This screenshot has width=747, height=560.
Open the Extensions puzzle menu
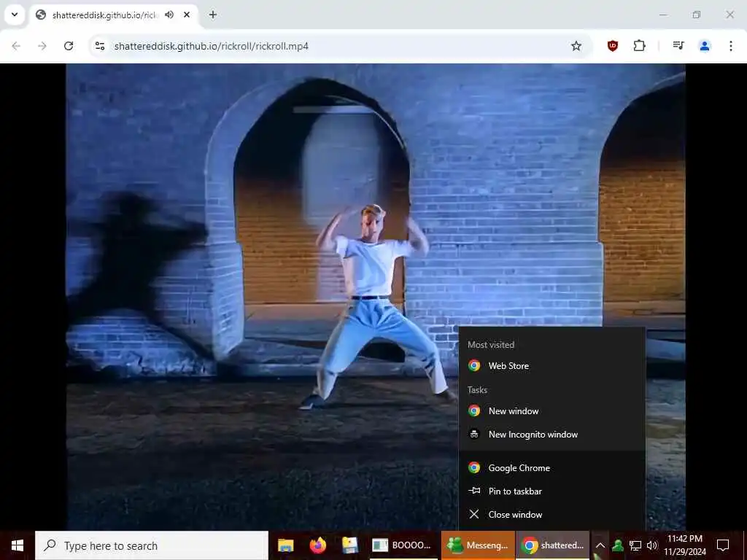(x=639, y=46)
